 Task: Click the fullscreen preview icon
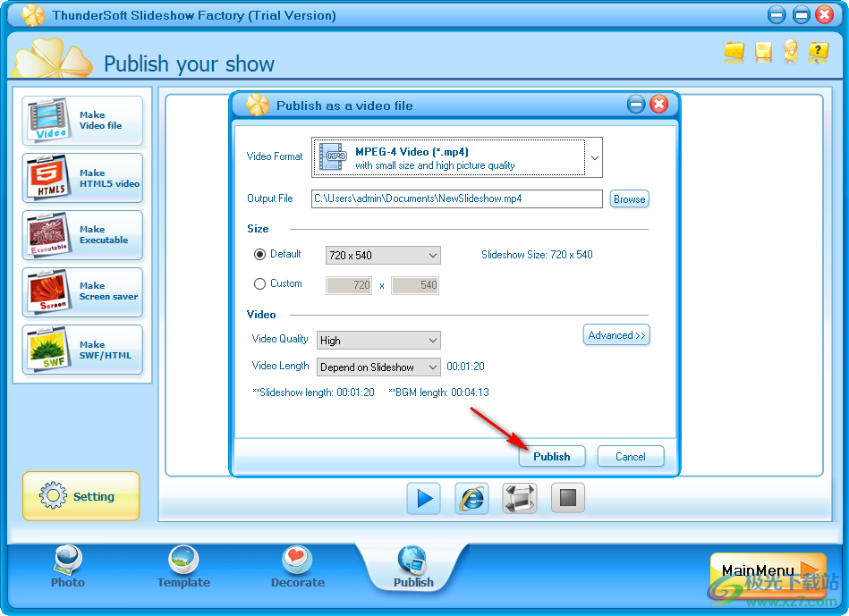click(x=520, y=498)
